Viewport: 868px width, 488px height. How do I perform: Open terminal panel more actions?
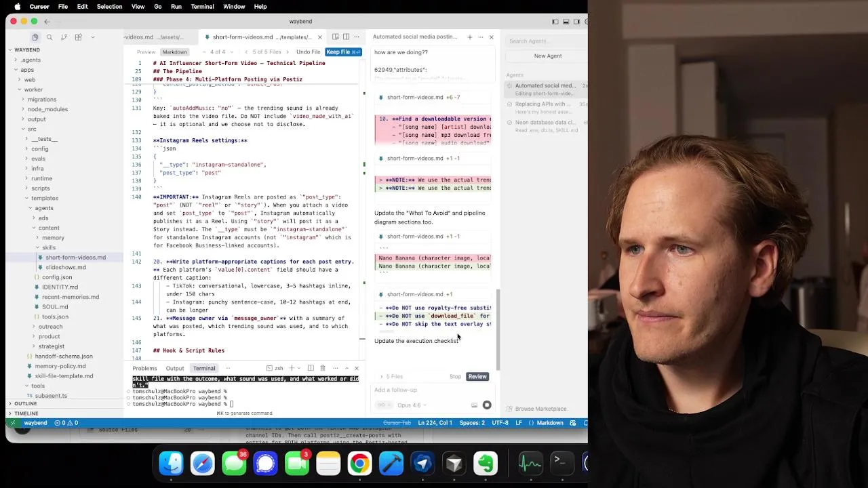click(335, 368)
